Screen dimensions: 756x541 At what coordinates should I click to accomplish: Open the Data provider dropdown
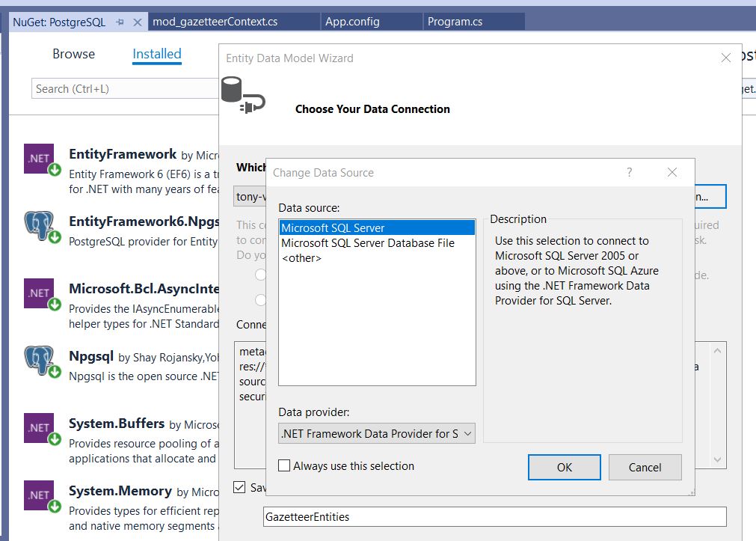point(377,433)
